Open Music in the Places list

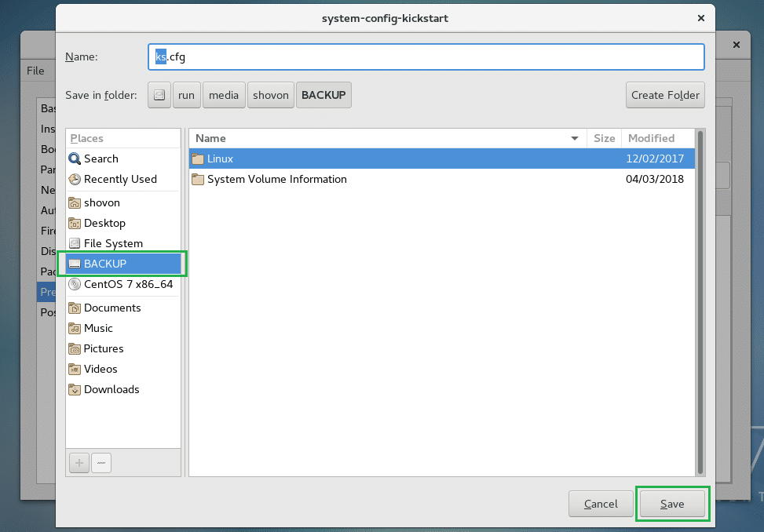[123, 328]
